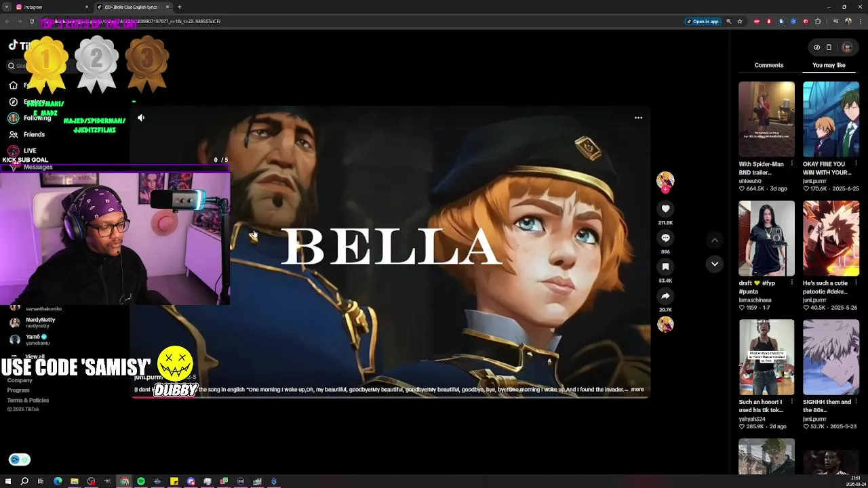Reload the page with the refresh icon

point(31,21)
